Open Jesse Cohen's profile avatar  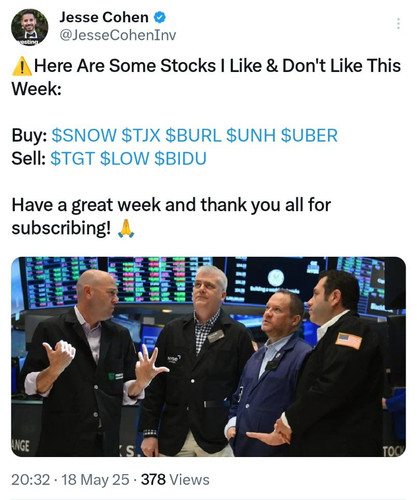click(x=30, y=27)
